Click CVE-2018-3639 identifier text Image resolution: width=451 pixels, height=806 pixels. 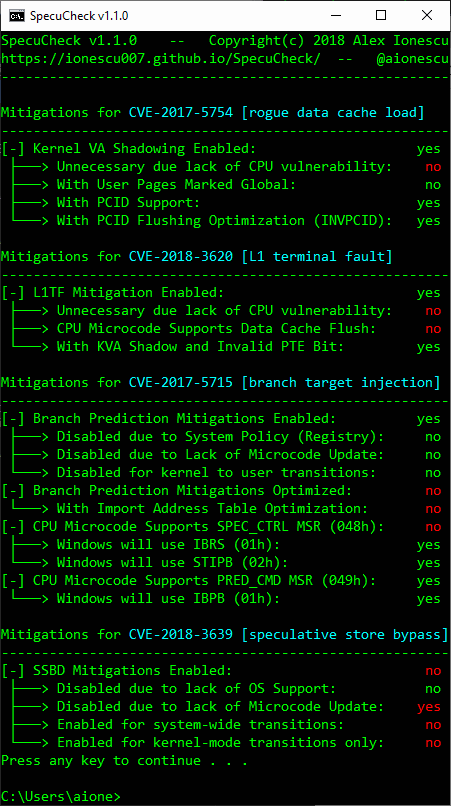tap(181, 634)
